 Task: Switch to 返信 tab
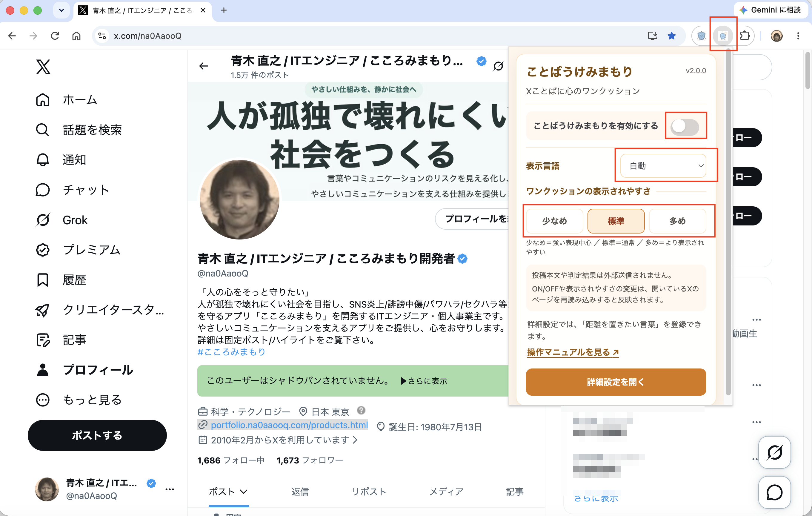pos(300,492)
